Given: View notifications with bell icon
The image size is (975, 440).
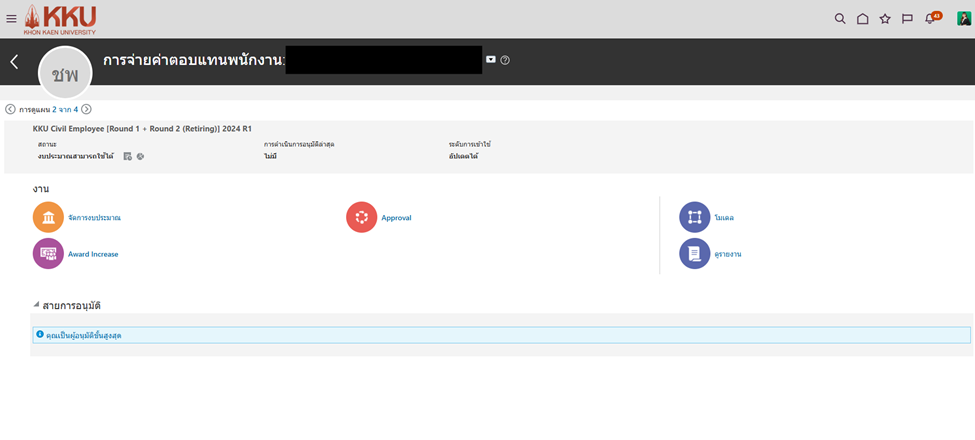Looking at the screenshot, I should [930, 18].
